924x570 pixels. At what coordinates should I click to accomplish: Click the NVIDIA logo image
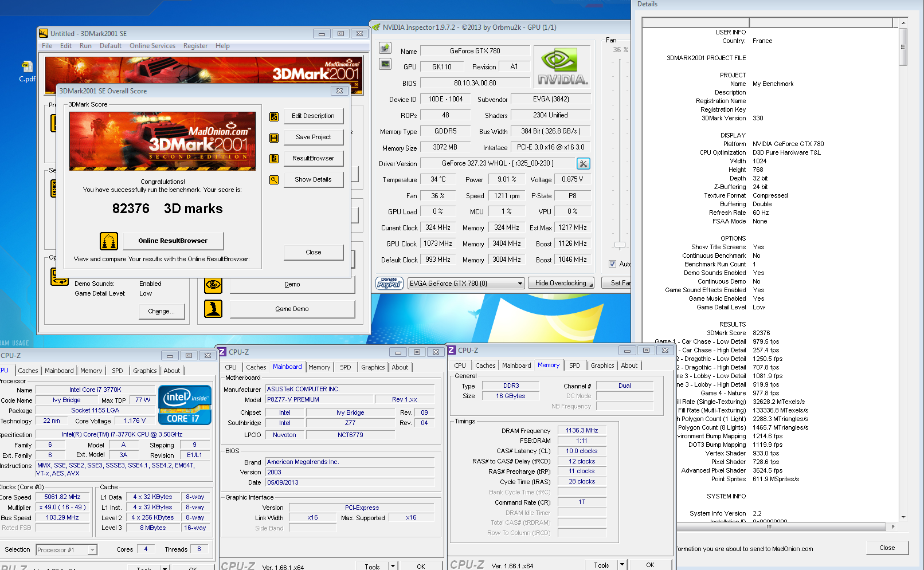(562, 67)
